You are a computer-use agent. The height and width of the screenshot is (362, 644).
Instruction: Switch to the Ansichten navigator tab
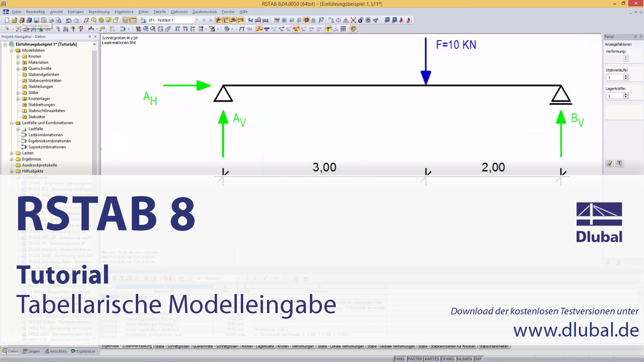[x=56, y=351]
